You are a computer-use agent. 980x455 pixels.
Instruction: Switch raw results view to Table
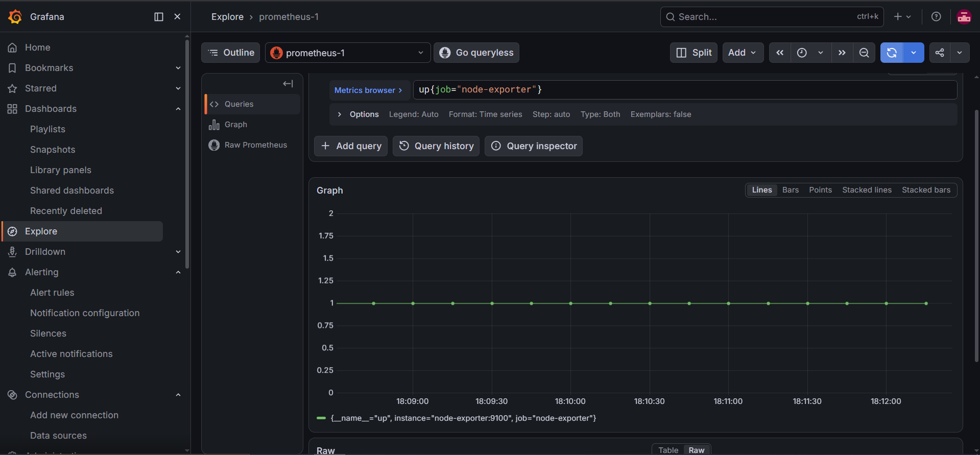(668, 450)
